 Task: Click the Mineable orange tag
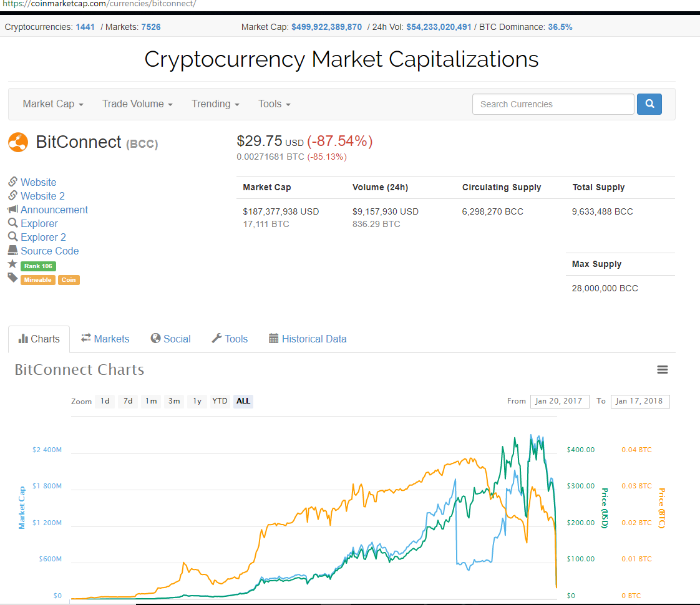(x=38, y=280)
